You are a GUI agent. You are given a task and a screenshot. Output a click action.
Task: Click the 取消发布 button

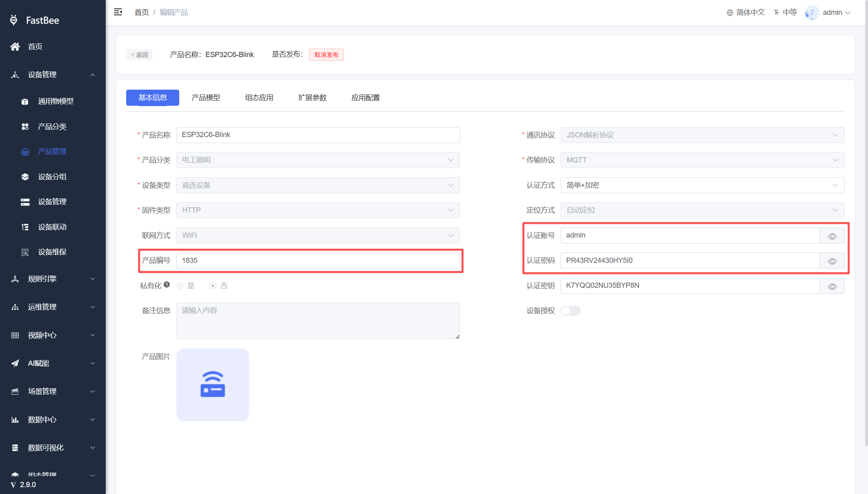coord(326,55)
